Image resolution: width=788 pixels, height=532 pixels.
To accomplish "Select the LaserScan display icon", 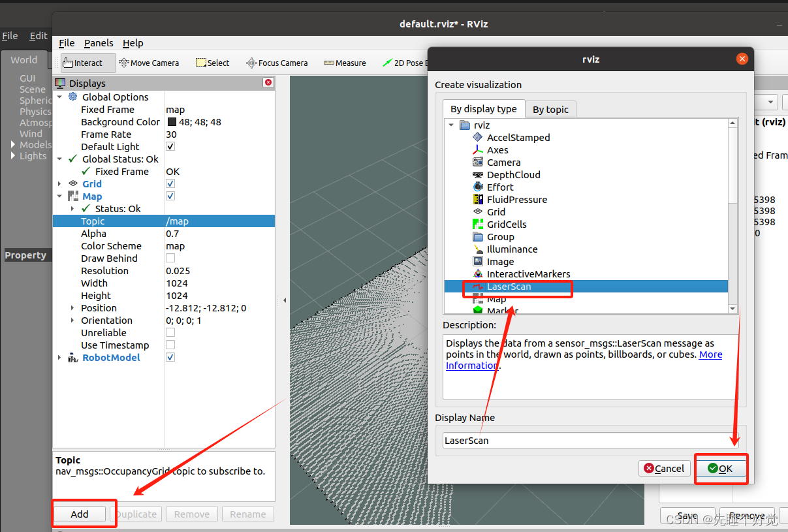I will tap(478, 286).
